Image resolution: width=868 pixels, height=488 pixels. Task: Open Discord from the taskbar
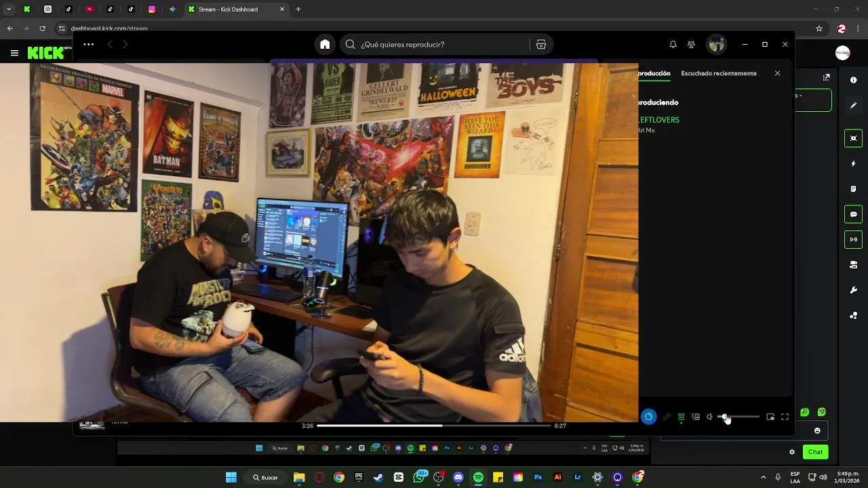point(458,477)
